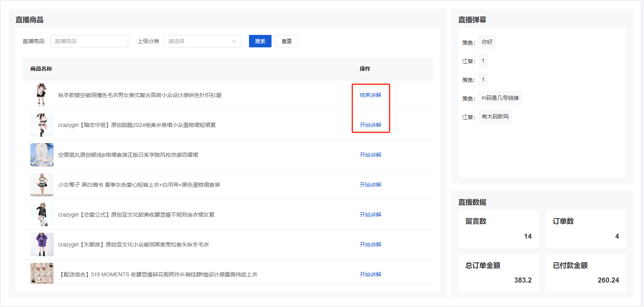
Task: Open thumbnail of 暗恋守恒 skirt product
Action: click(42, 125)
